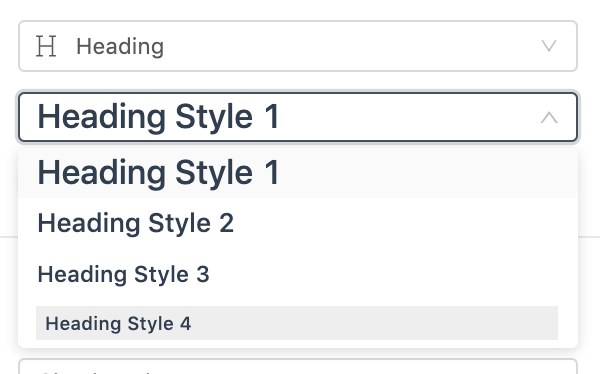Click the partially visible field below list

298,366
